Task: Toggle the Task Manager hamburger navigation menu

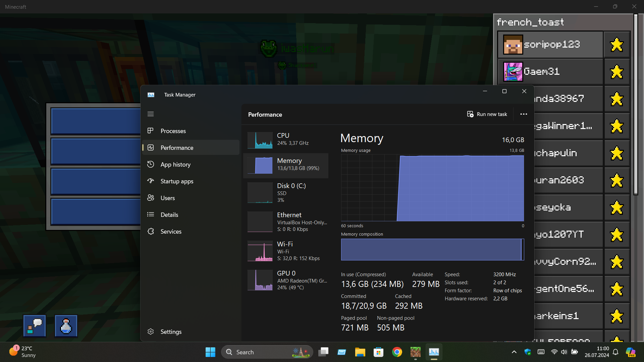Action: click(151, 114)
